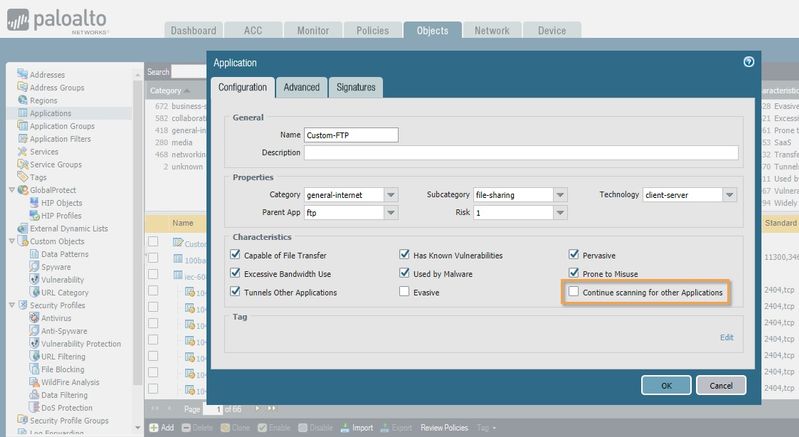
Task: Open the Policies main tab
Action: click(372, 30)
